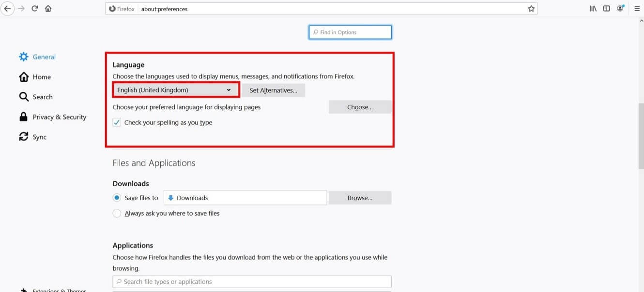Image resolution: width=644 pixels, height=292 pixels.
Task: Click the Find in Options search box
Action: click(350, 32)
